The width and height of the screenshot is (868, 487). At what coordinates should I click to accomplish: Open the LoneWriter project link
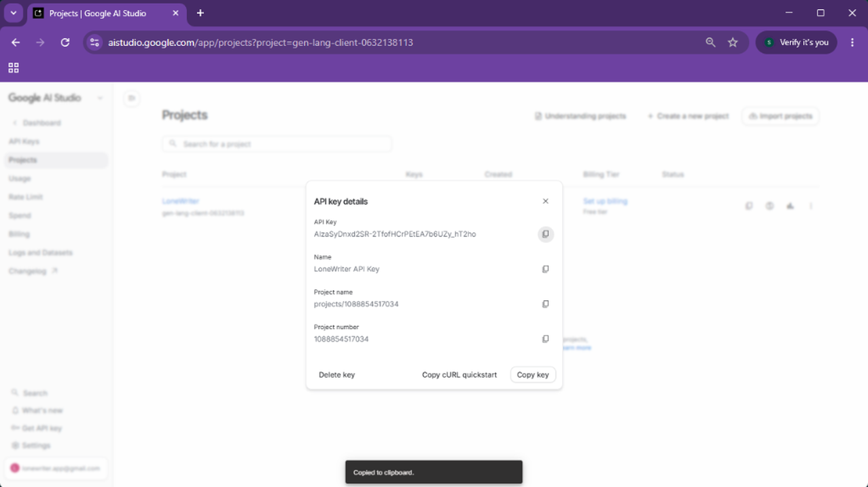(180, 201)
